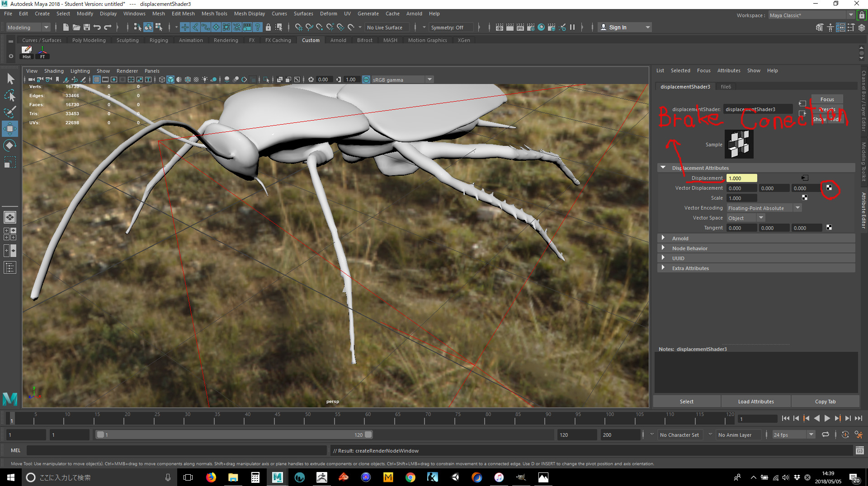Toggle the viewport grid display
The height and width of the screenshot is (486, 868).
[96, 79]
